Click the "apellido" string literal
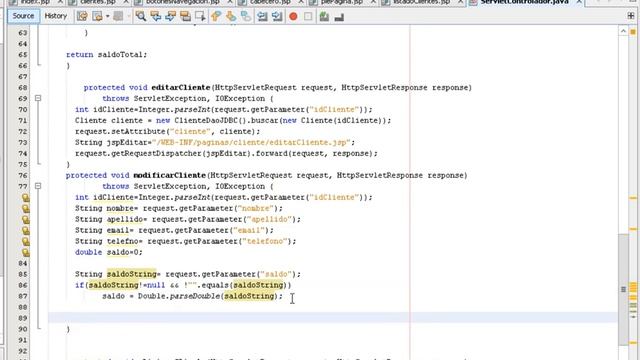 pyautogui.click(x=269, y=219)
